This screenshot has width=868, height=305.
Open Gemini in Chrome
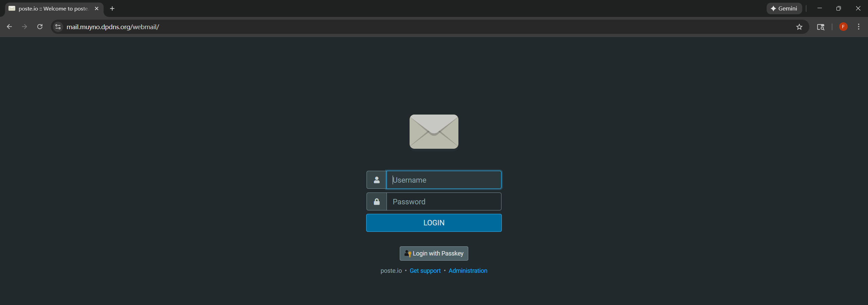point(784,8)
